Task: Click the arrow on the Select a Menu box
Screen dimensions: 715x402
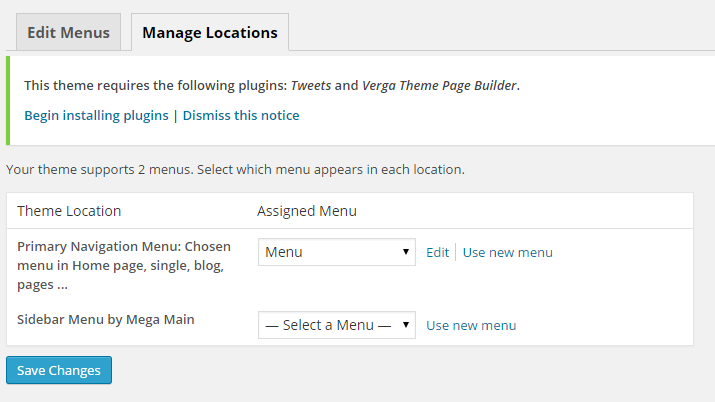Action: pyautogui.click(x=405, y=325)
